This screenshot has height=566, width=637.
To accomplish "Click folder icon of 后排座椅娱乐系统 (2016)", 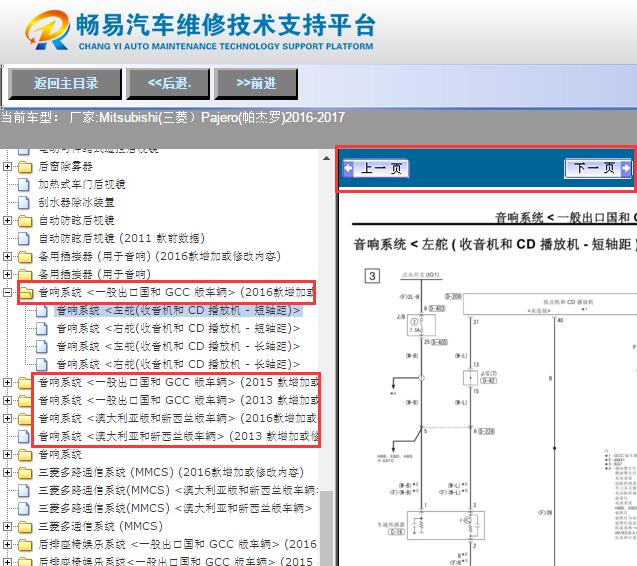I will [x=25, y=544].
